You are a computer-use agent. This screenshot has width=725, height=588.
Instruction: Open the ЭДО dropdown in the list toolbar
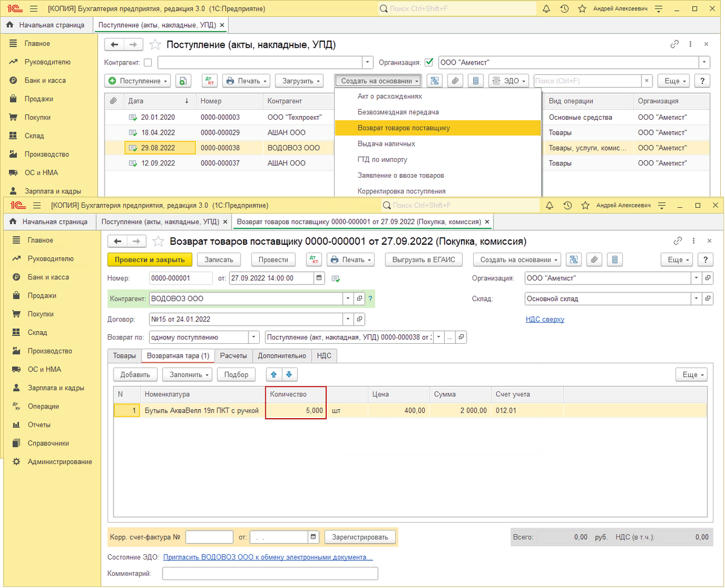(x=509, y=81)
